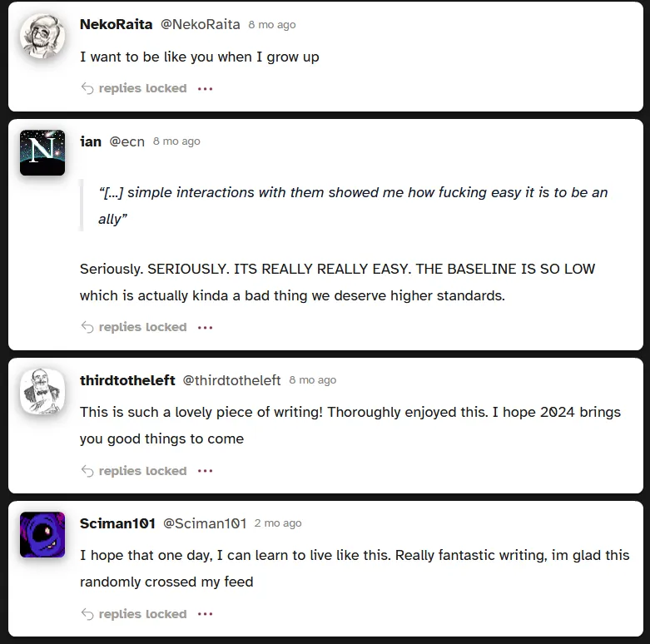The width and height of the screenshot is (650, 644).
Task: Click reply arrow icon on Sciman101's comment
Action: tap(87, 614)
